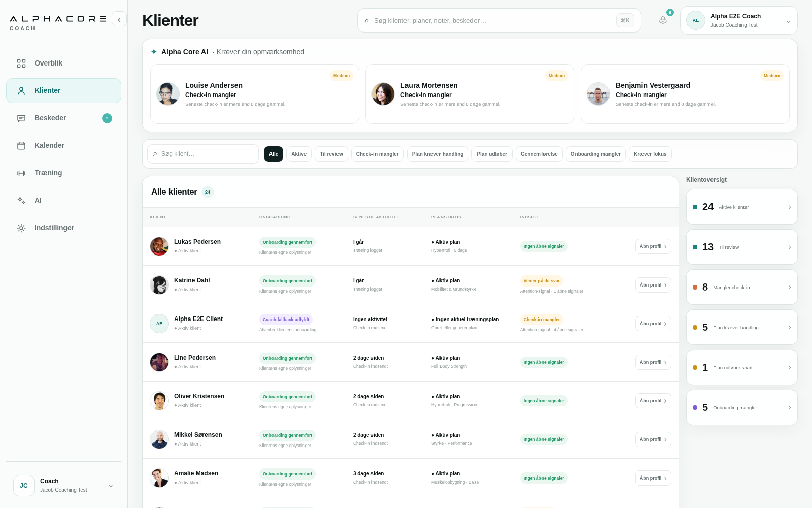Image resolution: width=812 pixels, height=508 pixels.
Task: Select the Alle filter tab
Action: point(274,154)
